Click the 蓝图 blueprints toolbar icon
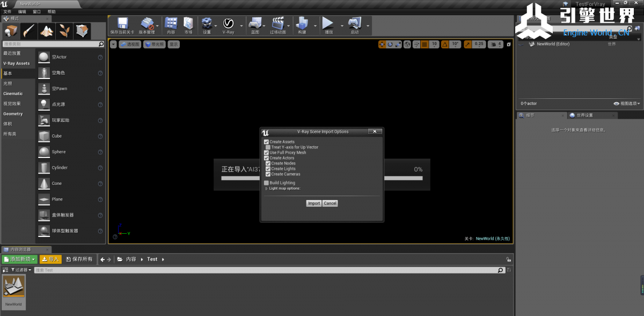The width and height of the screenshot is (644, 316). [255, 23]
